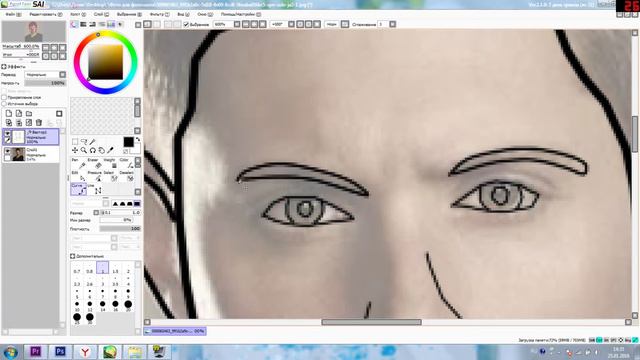Screen dimensions: 640x360
Task: Select the vector Color tool
Action: tap(127, 163)
